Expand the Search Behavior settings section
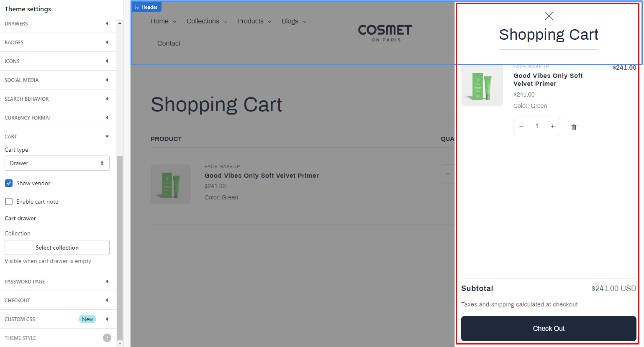644x347 pixels. pyautogui.click(x=57, y=99)
